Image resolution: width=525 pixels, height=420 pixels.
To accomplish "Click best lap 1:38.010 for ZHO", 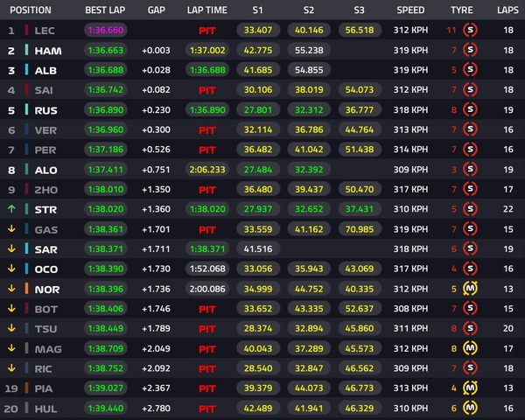I will (x=106, y=189).
